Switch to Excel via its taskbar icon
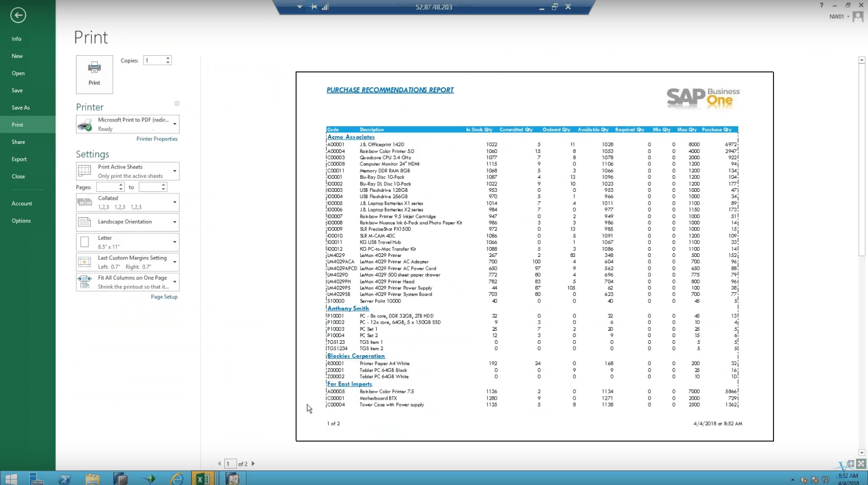Image resolution: width=868 pixels, height=485 pixels. pyautogui.click(x=203, y=478)
